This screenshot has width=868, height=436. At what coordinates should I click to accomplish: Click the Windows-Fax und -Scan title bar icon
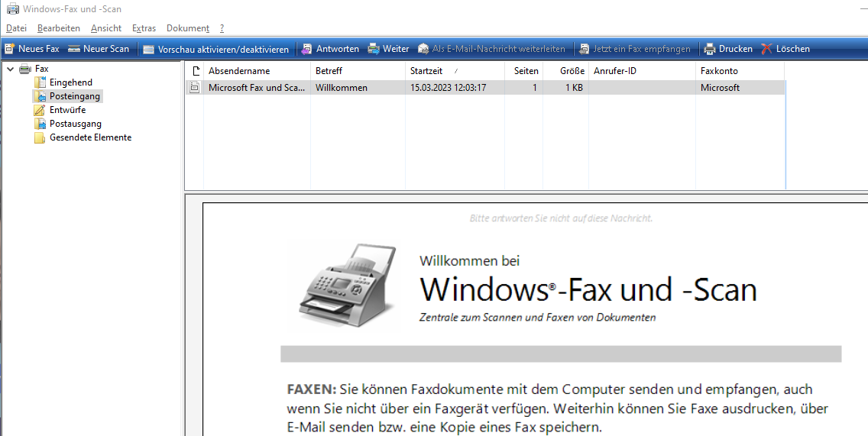(12, 9)
